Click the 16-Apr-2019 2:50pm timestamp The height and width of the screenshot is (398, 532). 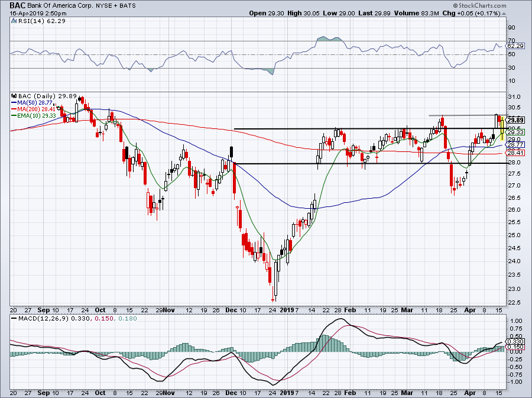(x=38, y=14)
